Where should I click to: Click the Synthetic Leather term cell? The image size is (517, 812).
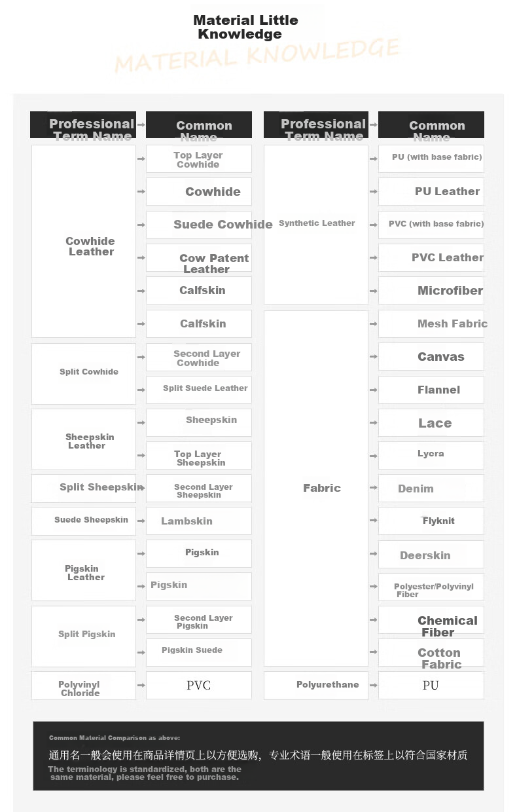316,225
